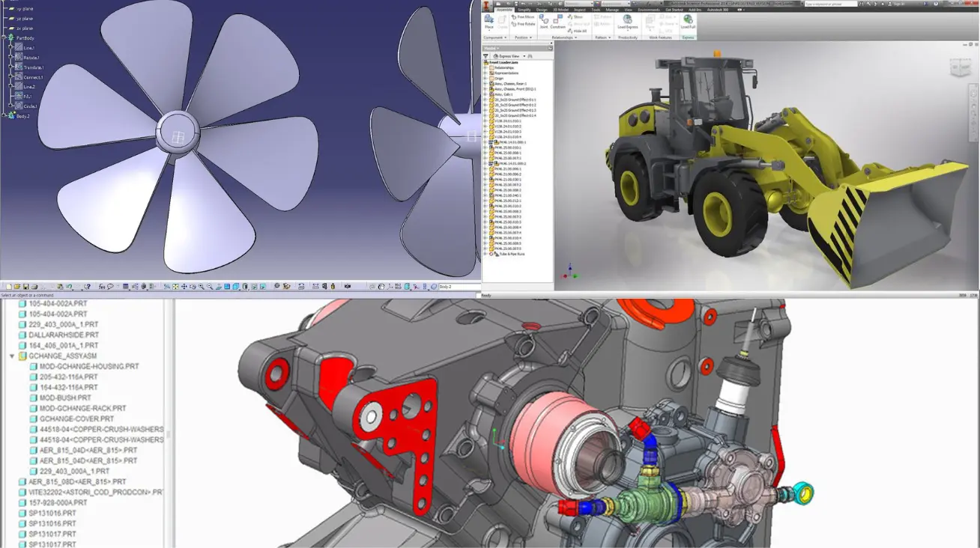Click the Constrain tool icon
980x548 pixels.
pyautogui.click(x=558, y=20)
